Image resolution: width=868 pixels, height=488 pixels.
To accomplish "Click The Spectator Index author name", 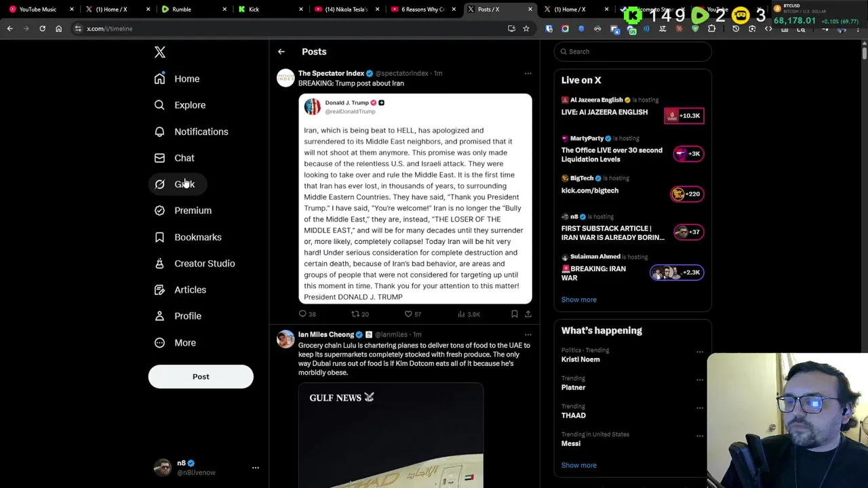I will coord(331,73).
